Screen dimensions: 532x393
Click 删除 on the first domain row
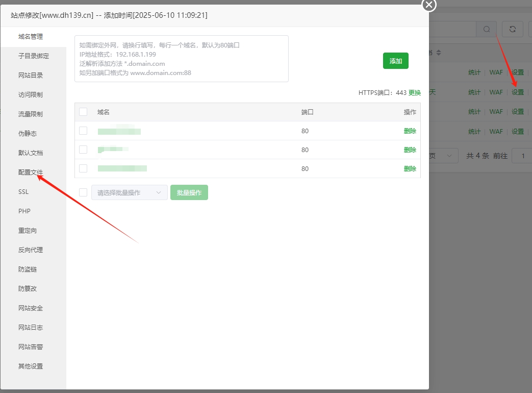[410, 131]
